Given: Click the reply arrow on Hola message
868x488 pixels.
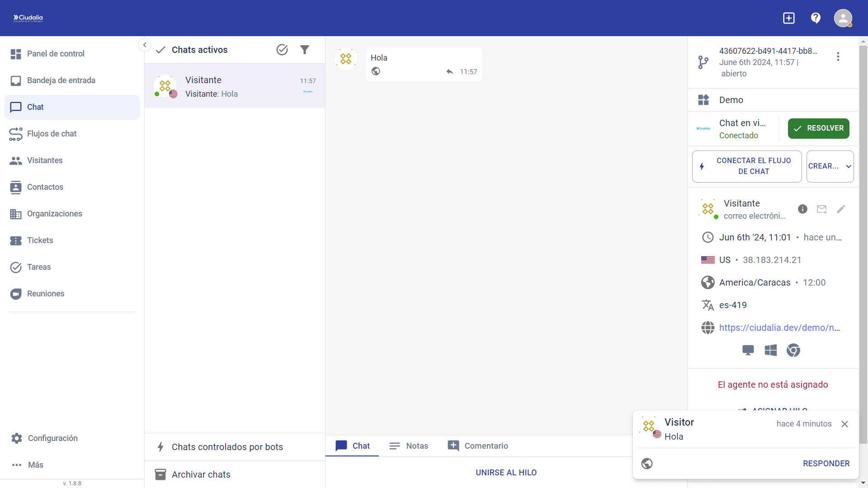Looking at the screenshot, I should click(x=449, y=72).
